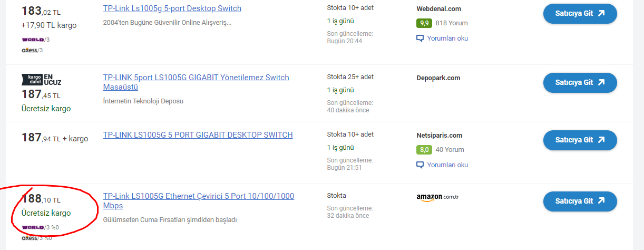Click the 8,0 rating badge for Netsiparis
Image resolution: width=644 pixels, height=250 pixels.
(x=424, y=150)
